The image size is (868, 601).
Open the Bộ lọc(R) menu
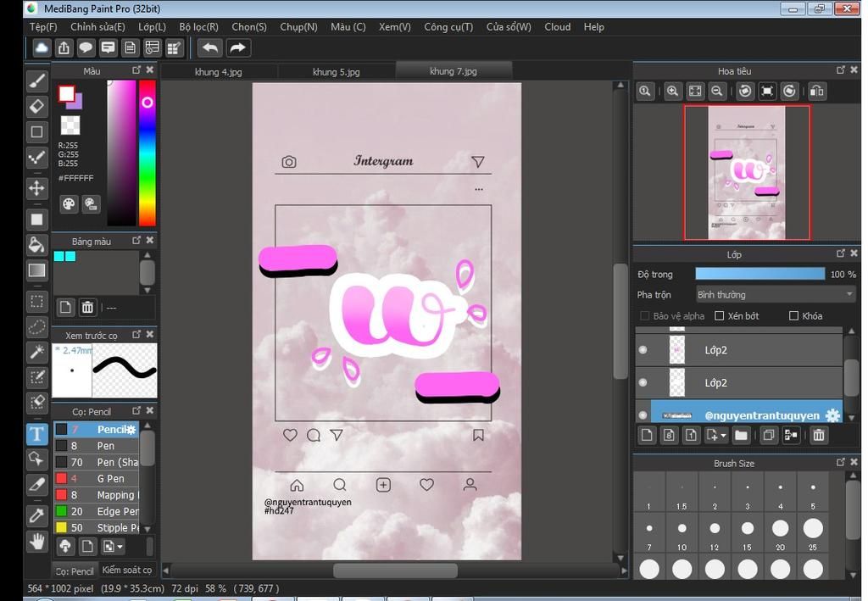[198, 27]
